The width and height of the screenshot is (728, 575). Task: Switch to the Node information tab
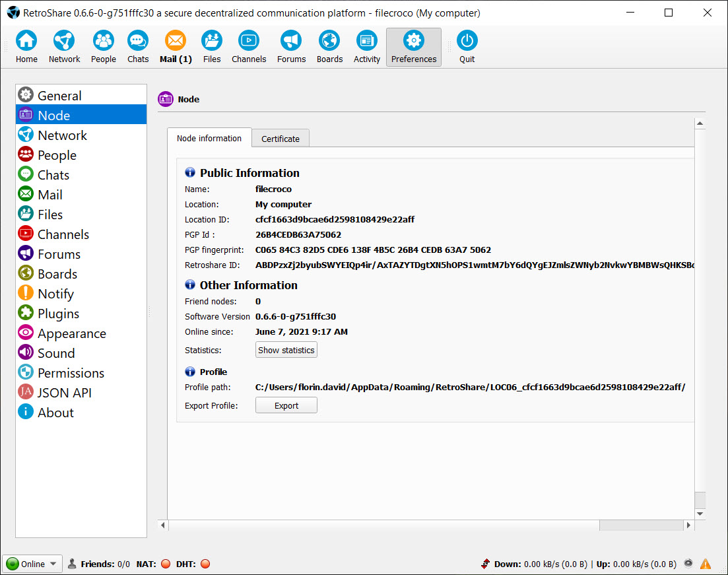[x=209, y=138]
